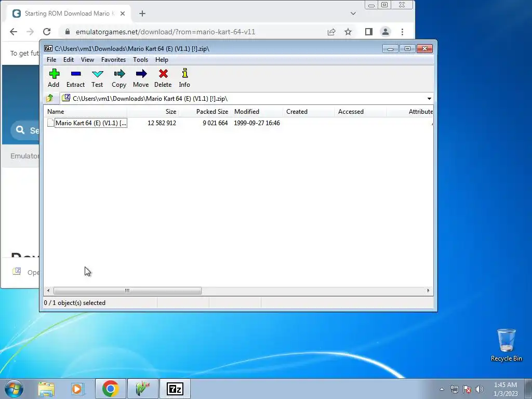Toggle the Chrome side panel icon
The height and width of the screenshot is (399, 532).
point(369,32)
